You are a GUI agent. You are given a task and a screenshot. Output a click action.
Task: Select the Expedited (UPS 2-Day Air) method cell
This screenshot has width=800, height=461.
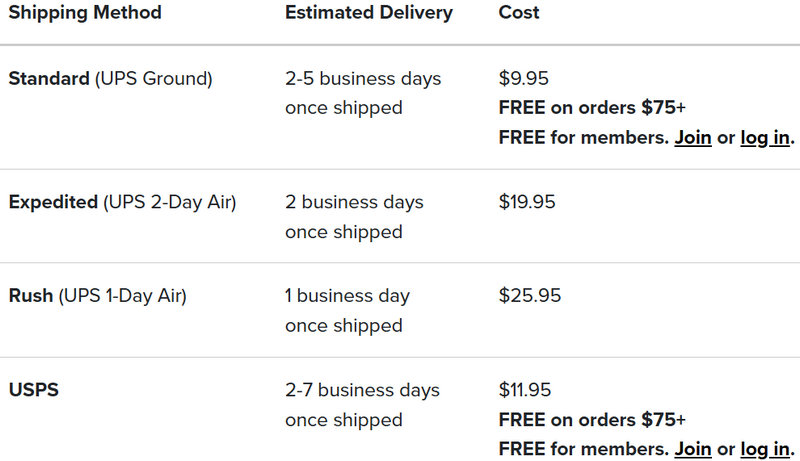[122, 202]
